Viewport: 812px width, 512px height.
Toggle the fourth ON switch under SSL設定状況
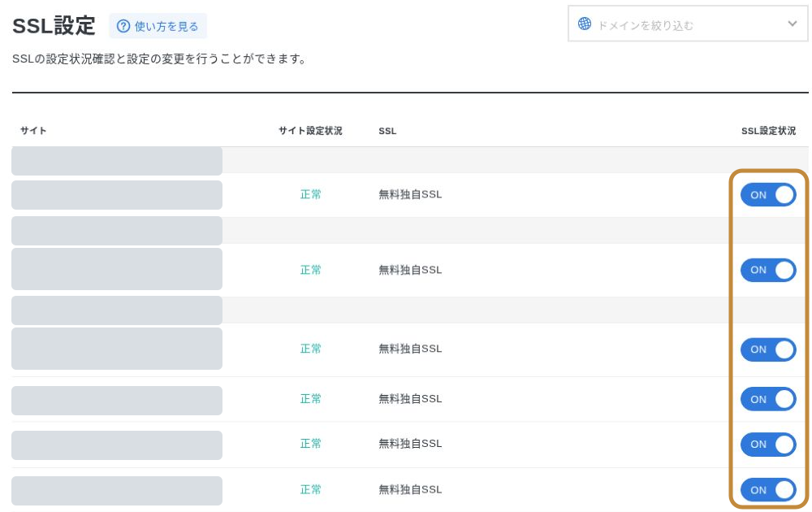768,399
